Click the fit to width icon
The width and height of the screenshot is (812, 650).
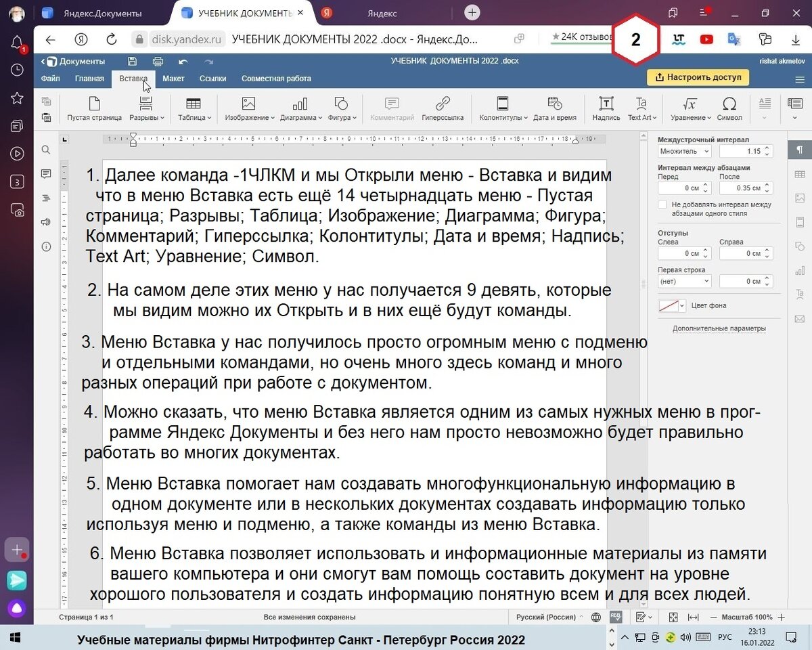tap(694, 617)
